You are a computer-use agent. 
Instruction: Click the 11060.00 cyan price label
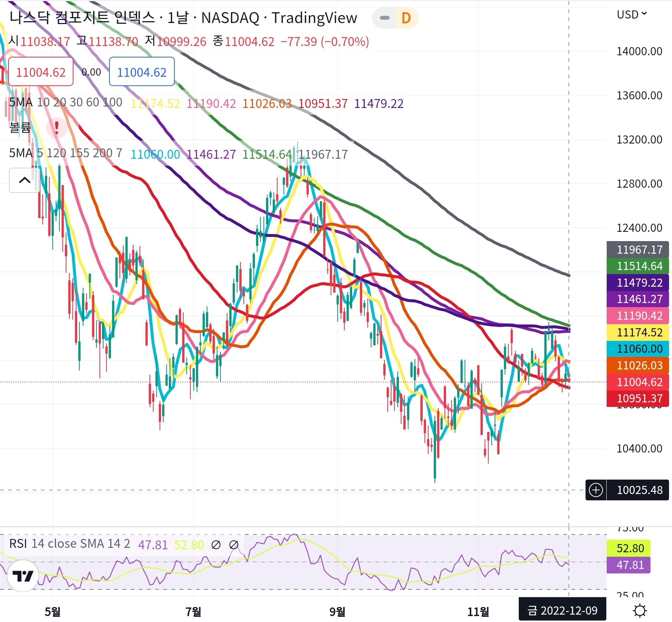pyautogui.click(x=638, y=349)
